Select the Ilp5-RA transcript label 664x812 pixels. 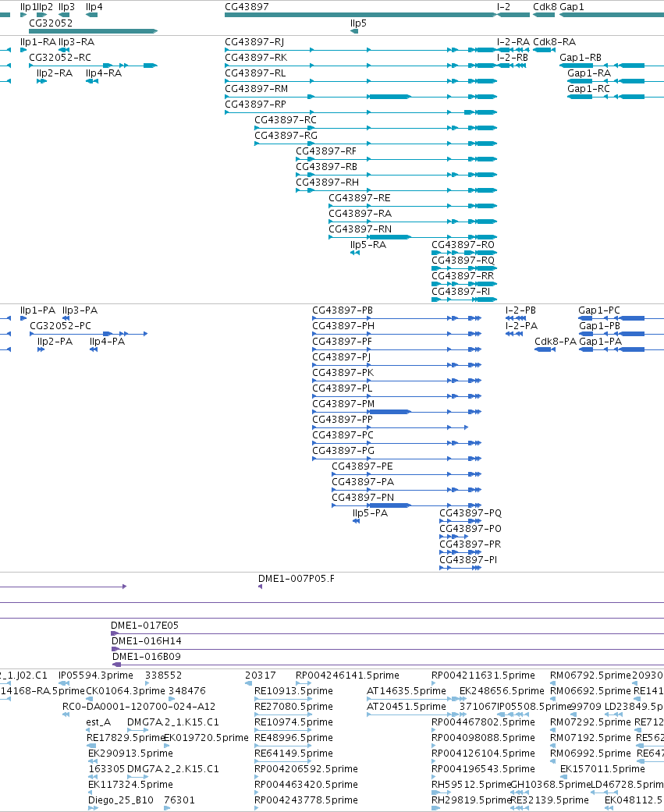pyautogui.click(x=368, y=244)
